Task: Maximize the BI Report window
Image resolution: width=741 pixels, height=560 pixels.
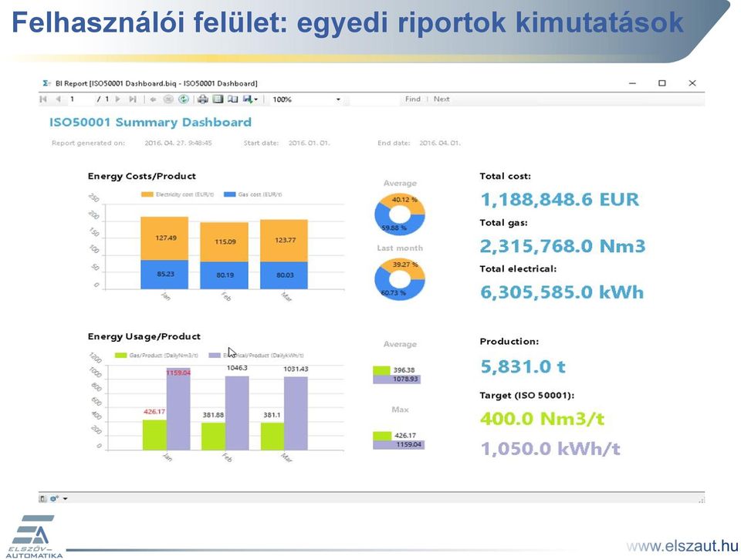Action: [x=662, y=83]
